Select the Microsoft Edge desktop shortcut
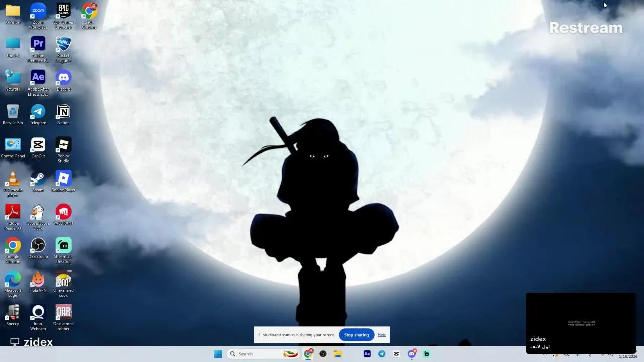 click(x=13, y=284)
